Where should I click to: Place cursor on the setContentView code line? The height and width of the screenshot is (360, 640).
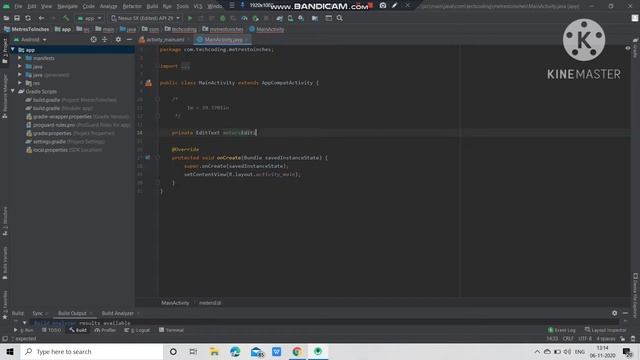tap(242, 174)
